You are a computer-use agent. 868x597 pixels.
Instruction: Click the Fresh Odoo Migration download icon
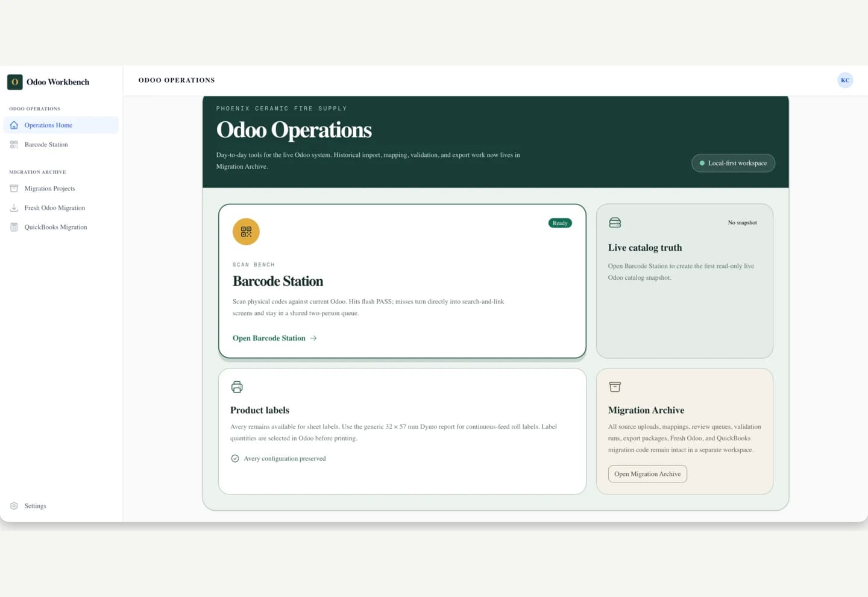pos(14,208)
